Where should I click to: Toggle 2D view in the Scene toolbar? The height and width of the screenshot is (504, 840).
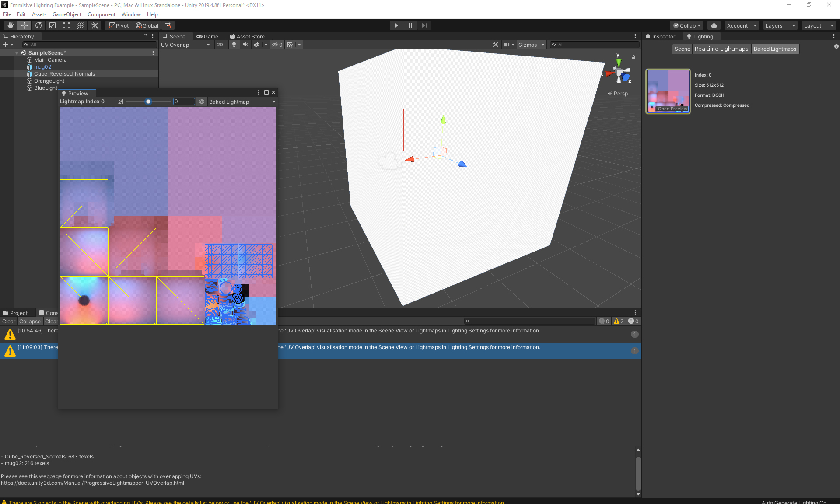[x=220, y=45]
